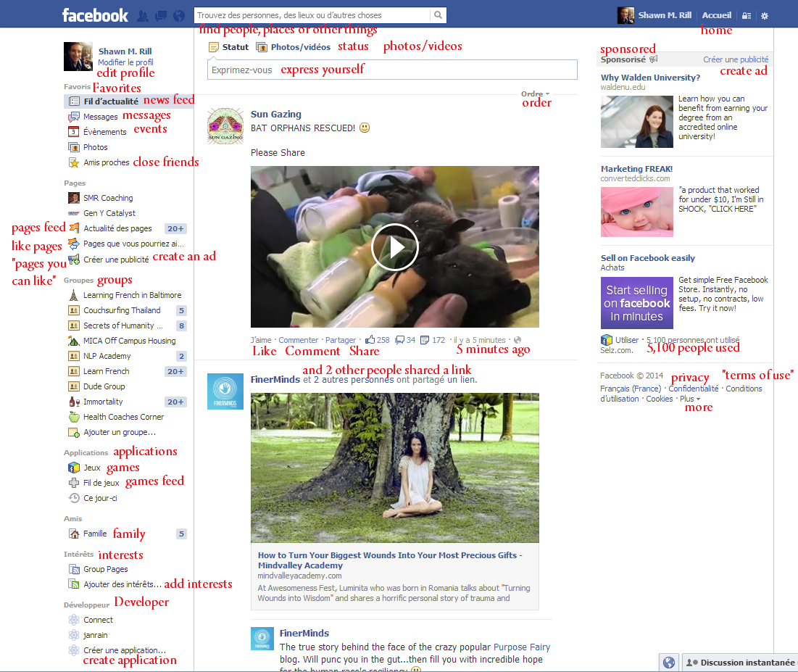This screenshot has height=672, width=798.
Task: Open Cookies footer link
Action: click(659, 399)
